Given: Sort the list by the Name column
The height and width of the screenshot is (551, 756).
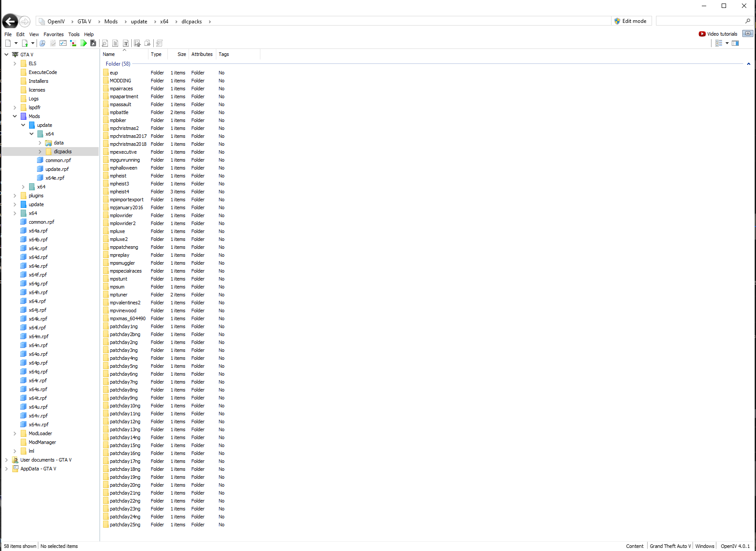Looking at the screenshot, I should 125,54.
